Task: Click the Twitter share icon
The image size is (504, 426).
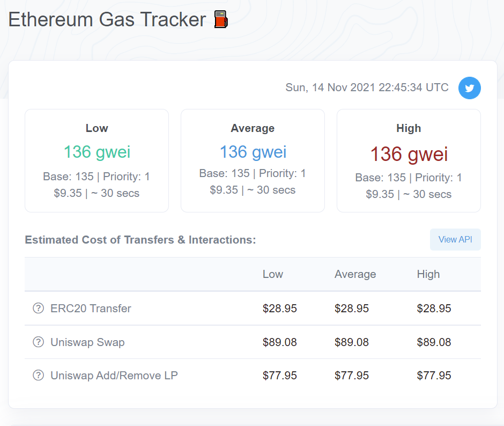Action: (469, 88)
